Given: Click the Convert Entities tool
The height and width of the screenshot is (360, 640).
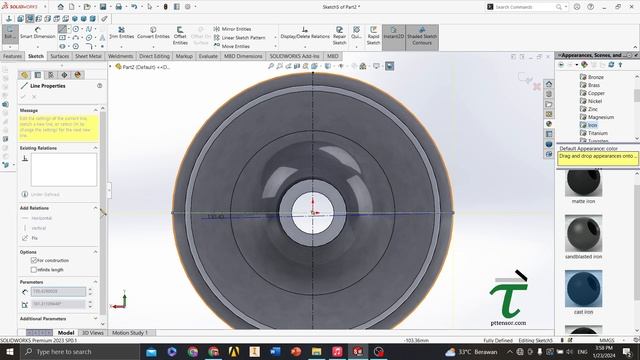Looking at the screenshot, I should coord(153,33).
